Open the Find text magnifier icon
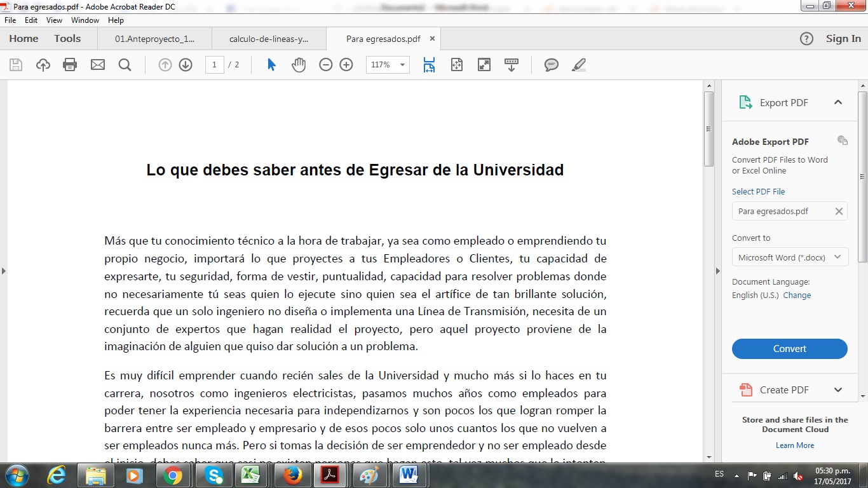 125,65
